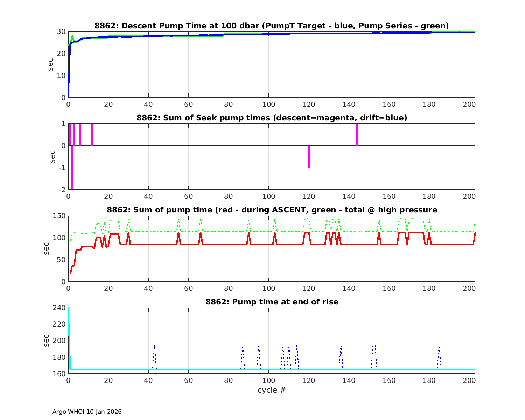Click the magenta spike at cycle 12
525x420 pixels.
[92, 135]
